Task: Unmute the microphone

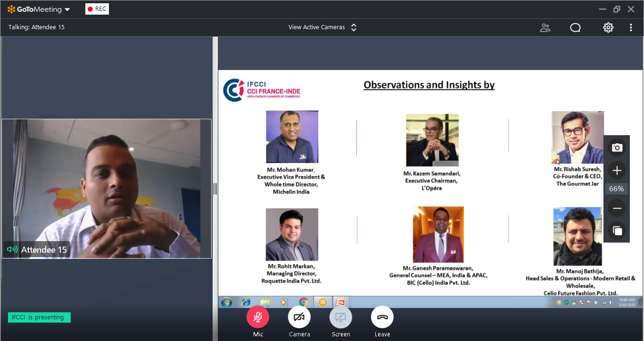Action: 258,317
